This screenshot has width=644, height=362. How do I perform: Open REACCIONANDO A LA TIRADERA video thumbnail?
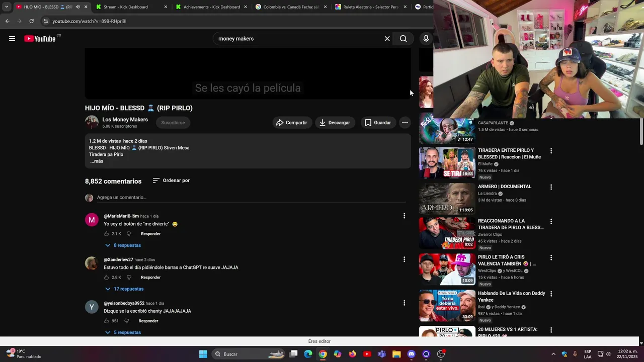447,233
